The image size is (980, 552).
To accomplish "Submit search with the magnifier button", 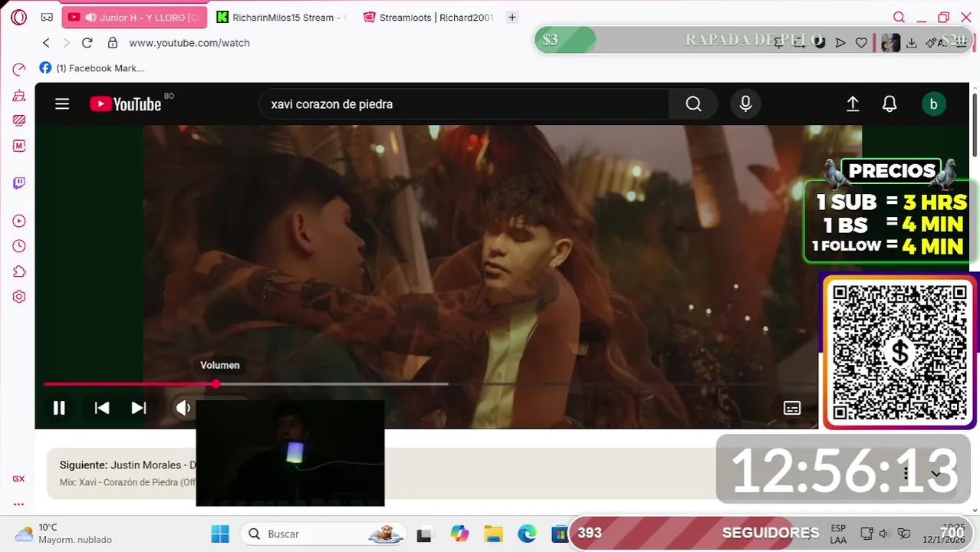I will [693, 104].
